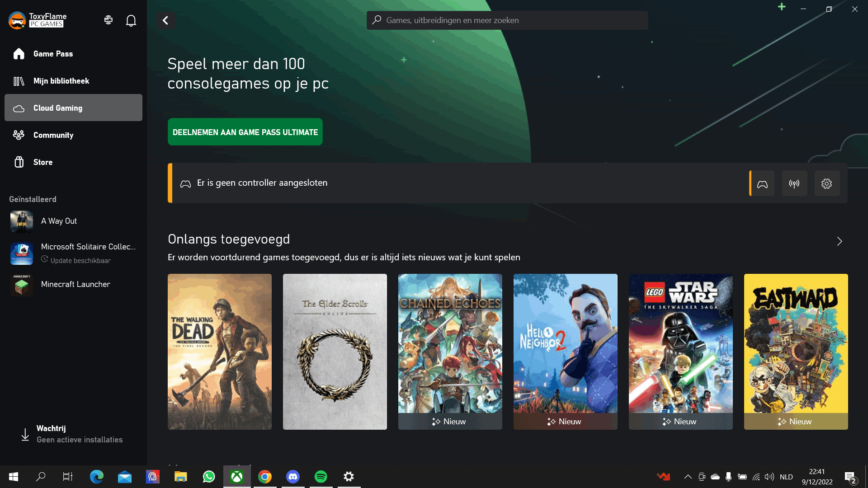Click the notification bell icon

tap(131, 20)
